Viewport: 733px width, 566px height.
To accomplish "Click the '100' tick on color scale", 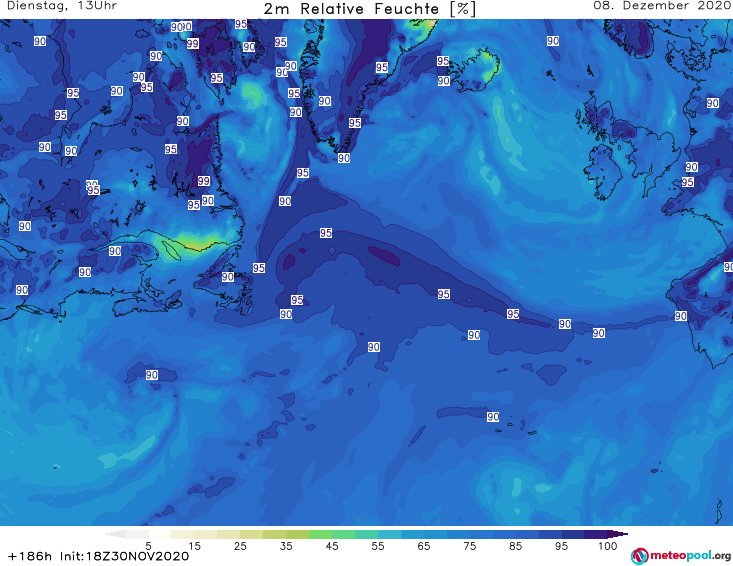I will 608,546.
